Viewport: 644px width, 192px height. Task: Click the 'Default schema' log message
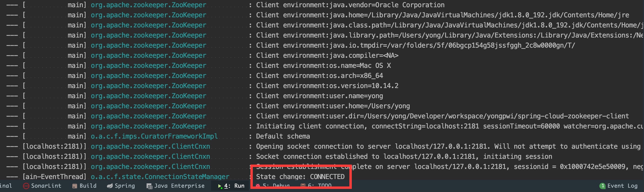pos(283,136)
